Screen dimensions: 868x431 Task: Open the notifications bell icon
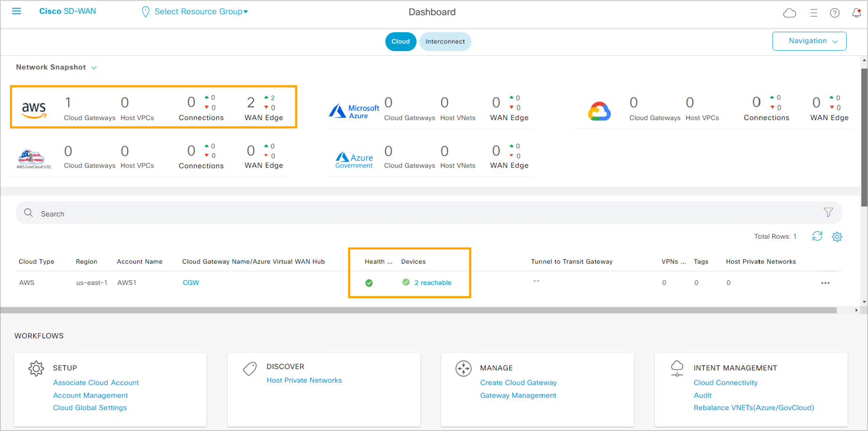(856, 13)
